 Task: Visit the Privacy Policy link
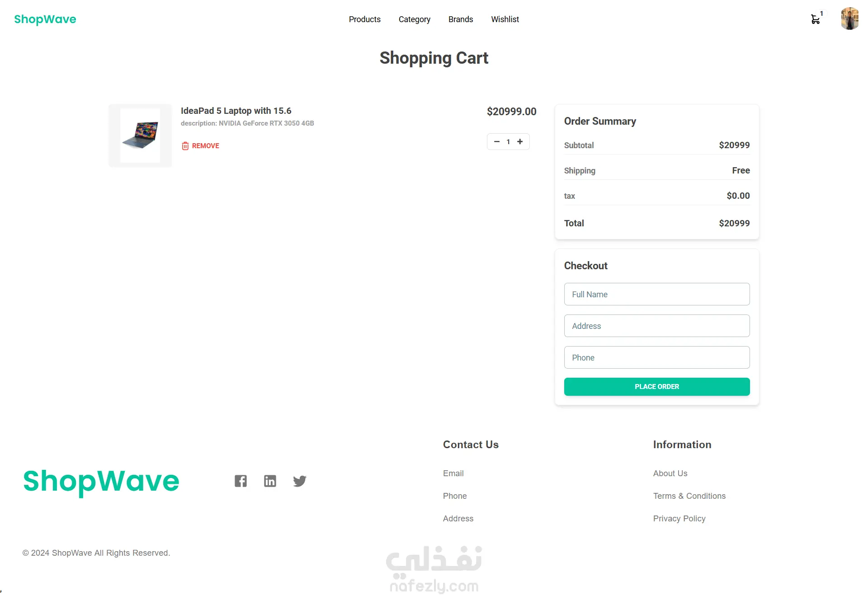point(679,518)
